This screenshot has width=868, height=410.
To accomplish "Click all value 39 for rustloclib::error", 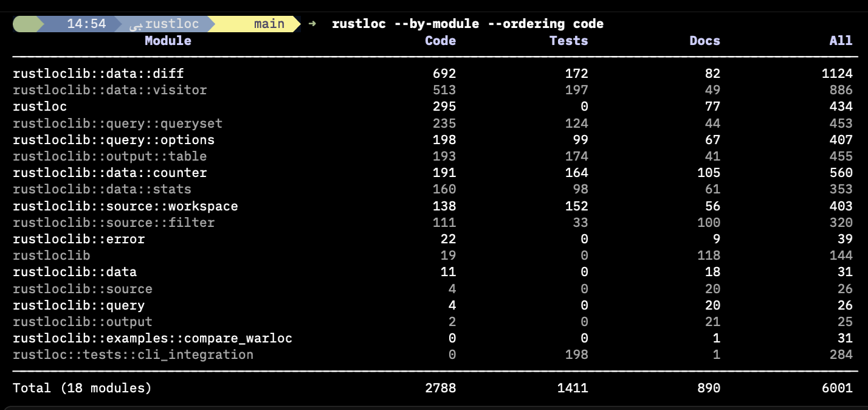I will click(845, 239).
